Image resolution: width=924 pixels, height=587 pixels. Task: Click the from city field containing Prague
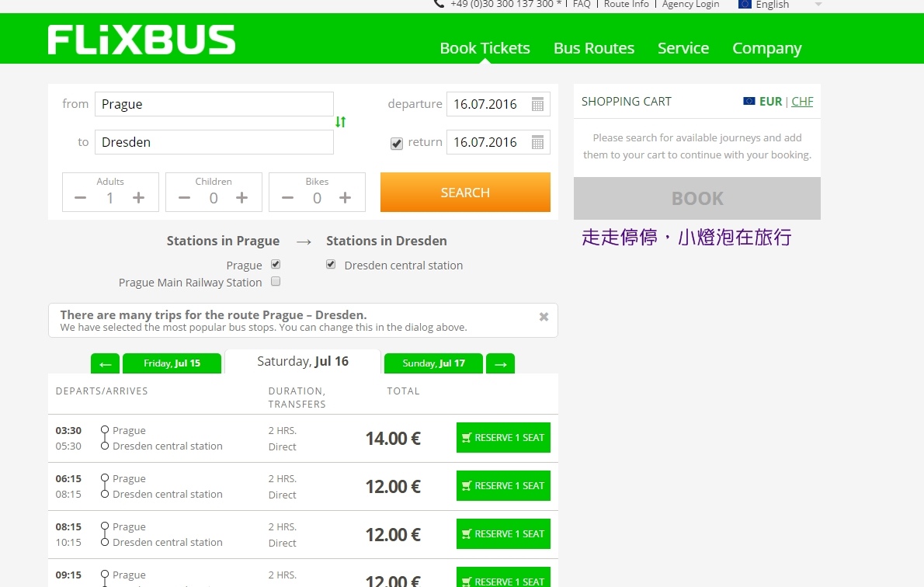click(214, 104)
